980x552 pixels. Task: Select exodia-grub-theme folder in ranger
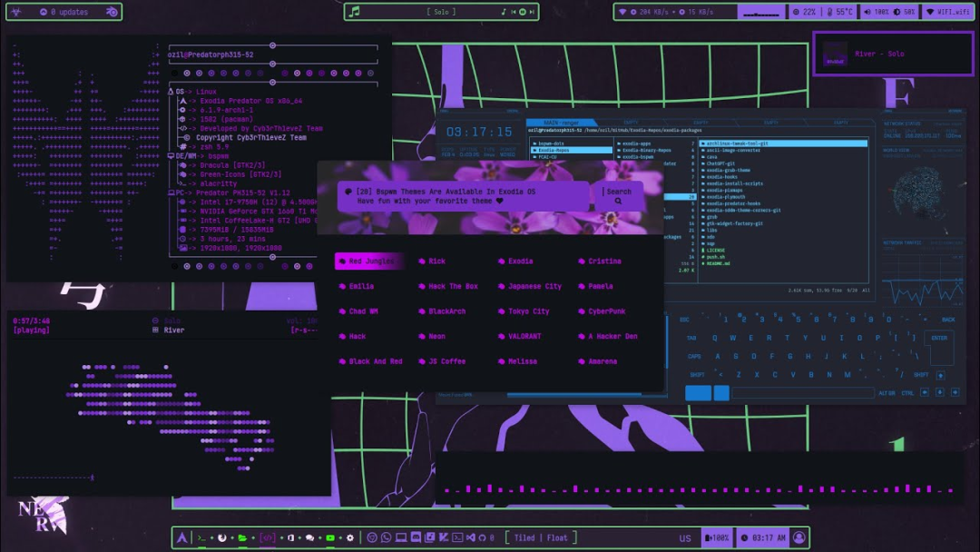click(x=728, y=170)
